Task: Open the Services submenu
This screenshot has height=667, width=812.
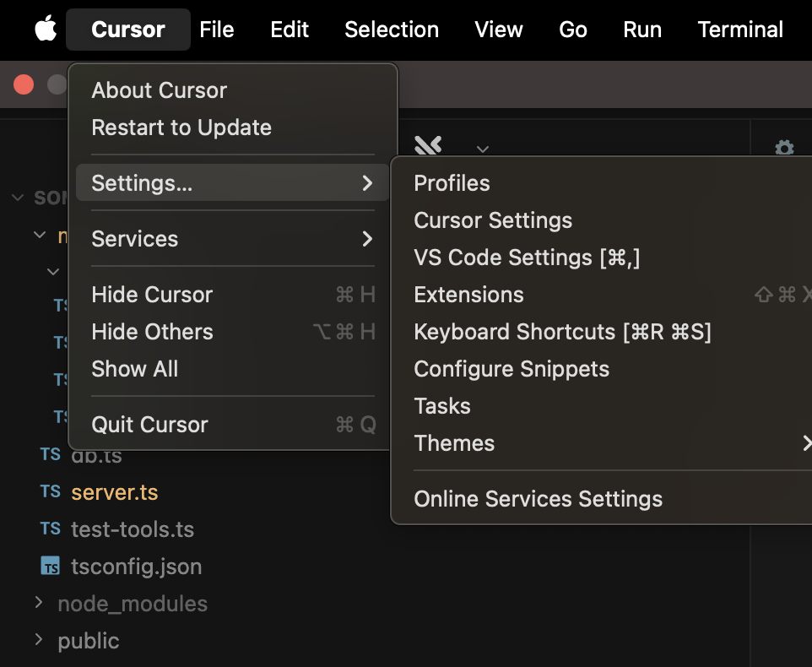Action: pyautogui.click(x=135, y=239)
